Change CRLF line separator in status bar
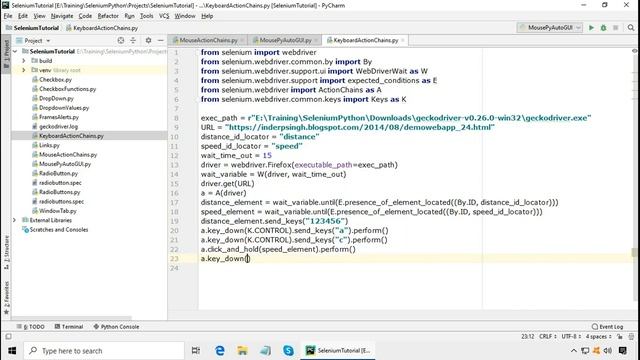Image resolution: width=640 pixels, height=360 pixels. tap(548, 336)
